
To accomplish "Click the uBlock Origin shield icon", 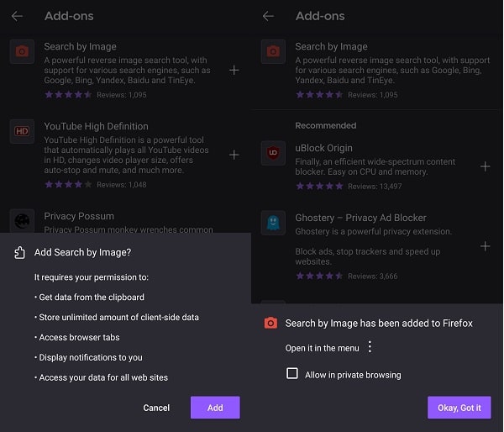I will (274, 153).
